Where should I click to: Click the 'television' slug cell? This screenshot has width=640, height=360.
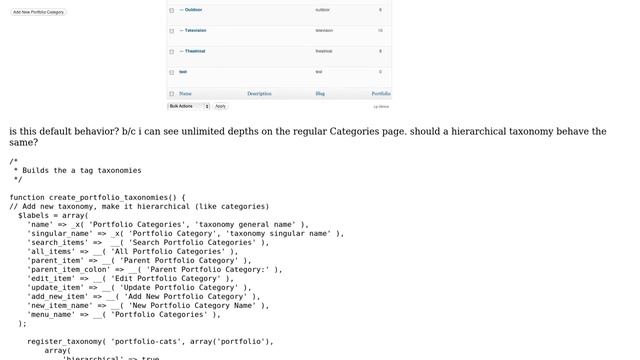[324, 31]
